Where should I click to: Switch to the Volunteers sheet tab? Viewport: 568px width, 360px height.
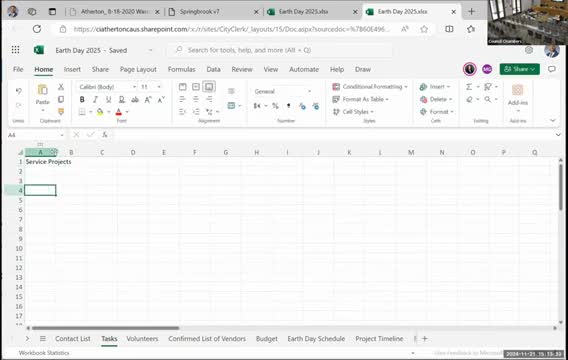point(142,339)
